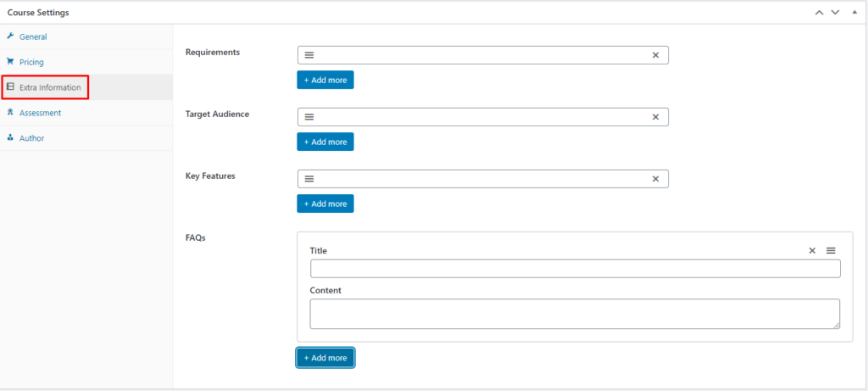Switch to the Pricing tab

click(x=31, y=62)
